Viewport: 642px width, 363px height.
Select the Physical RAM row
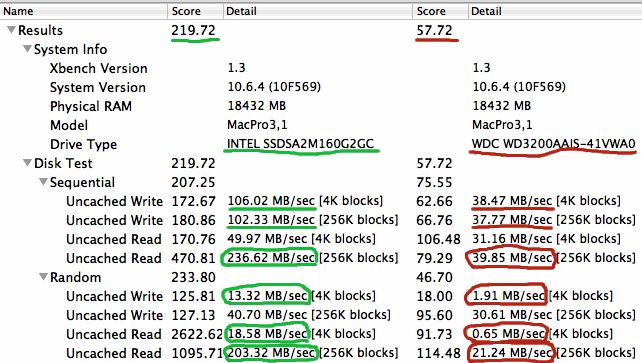click(321, 106)
